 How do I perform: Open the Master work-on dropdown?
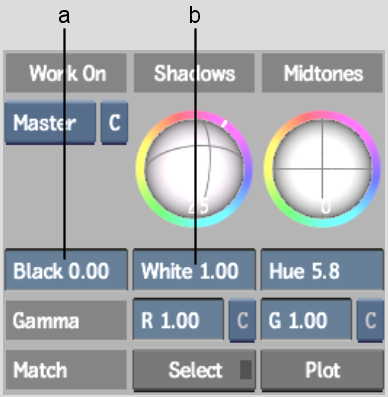point(50,123)
